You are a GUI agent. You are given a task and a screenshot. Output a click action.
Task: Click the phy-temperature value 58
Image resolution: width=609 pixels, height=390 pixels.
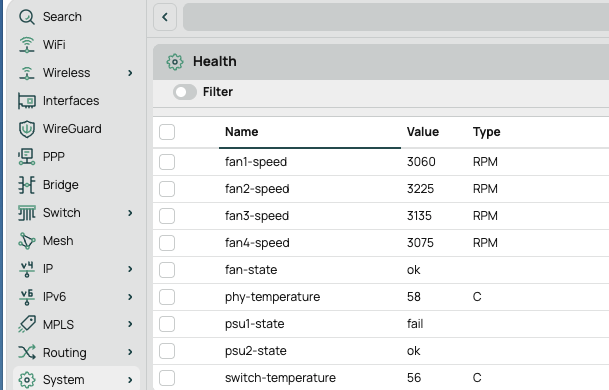tap(414, 297)
